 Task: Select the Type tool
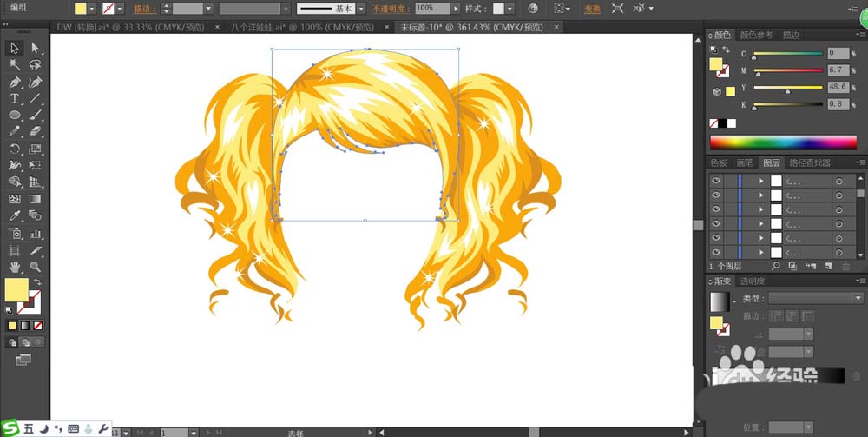click(x=15, y=98)
